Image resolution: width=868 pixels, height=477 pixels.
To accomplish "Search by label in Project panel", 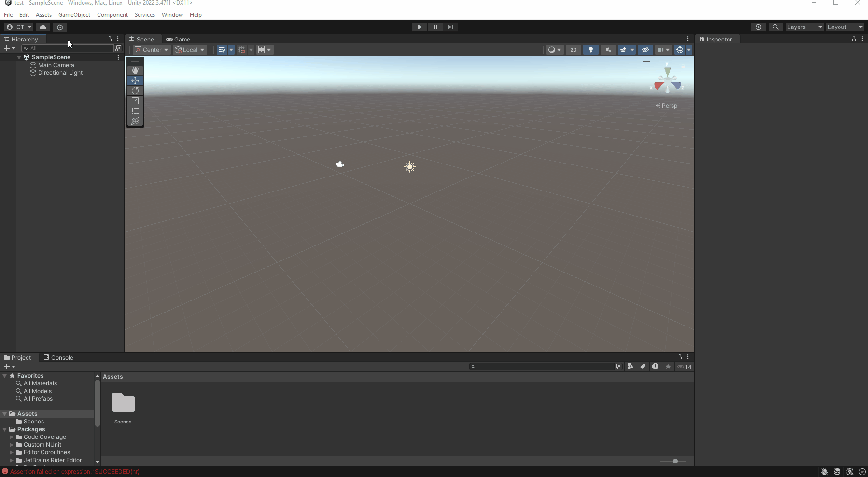I will (x=643, y=367).
